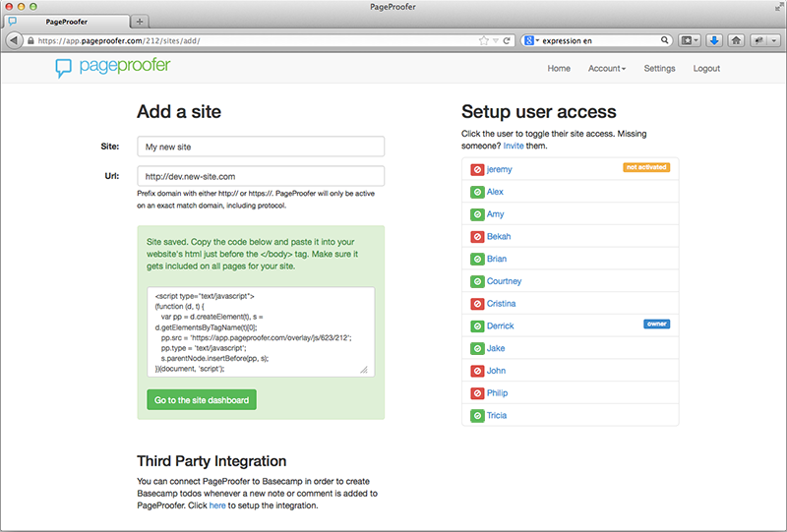Click the Alex user name
The width and height of the screenshot is (787, 532).
click(x=495, y=192)
